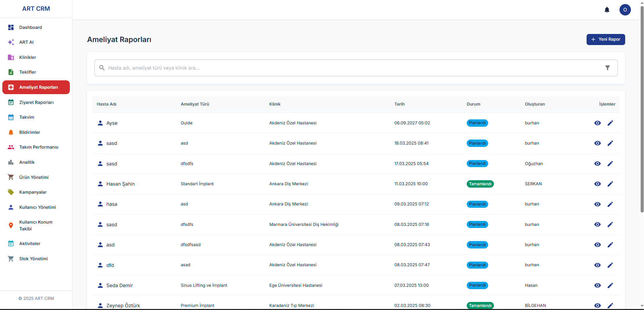The height and width of the screenshot is (310, 644).
Task: Sort by the Tarih column header
Action: coord(399,104)
